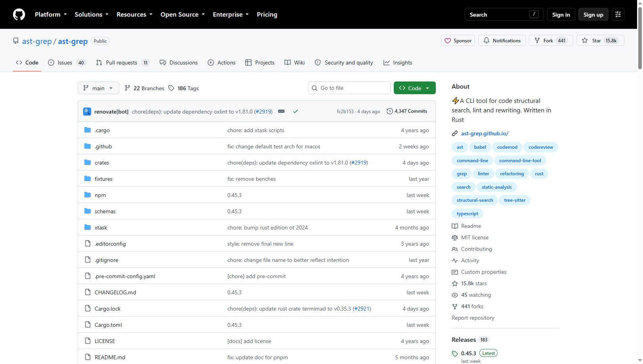Click the Sign up button
This screenshot has height=364, width=643.
(593, 15)
